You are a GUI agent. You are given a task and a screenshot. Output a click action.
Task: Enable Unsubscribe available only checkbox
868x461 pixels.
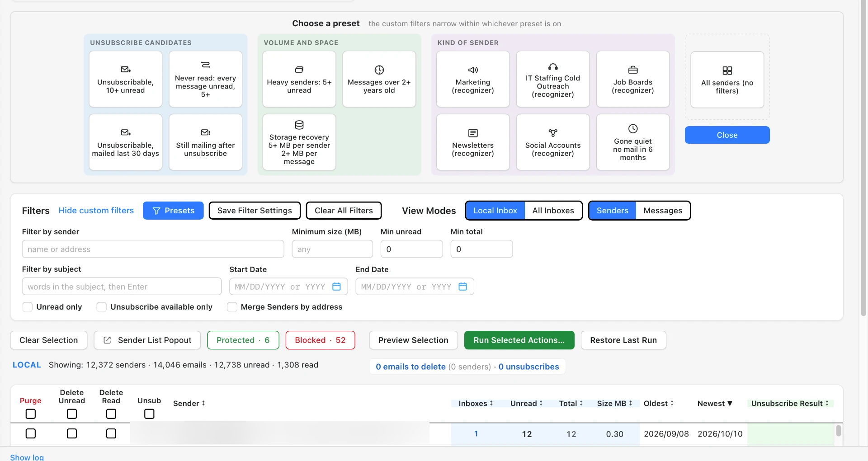[102, 307]
